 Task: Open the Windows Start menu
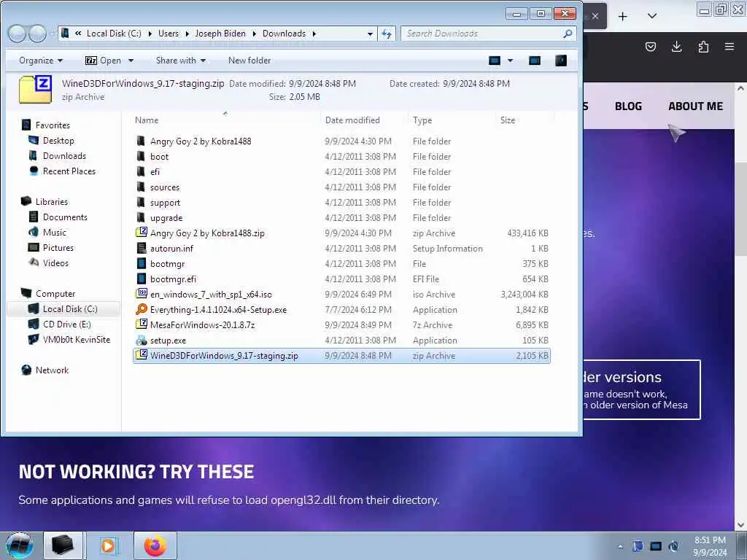20,545
